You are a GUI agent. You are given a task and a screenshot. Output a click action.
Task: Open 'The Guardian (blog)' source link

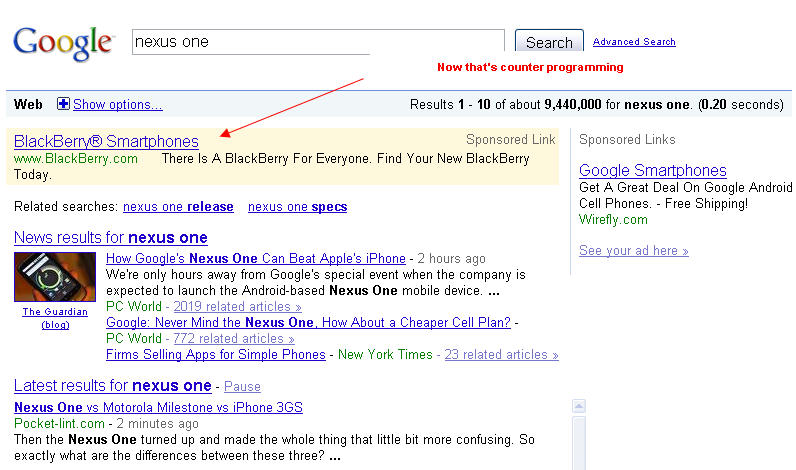55,318
